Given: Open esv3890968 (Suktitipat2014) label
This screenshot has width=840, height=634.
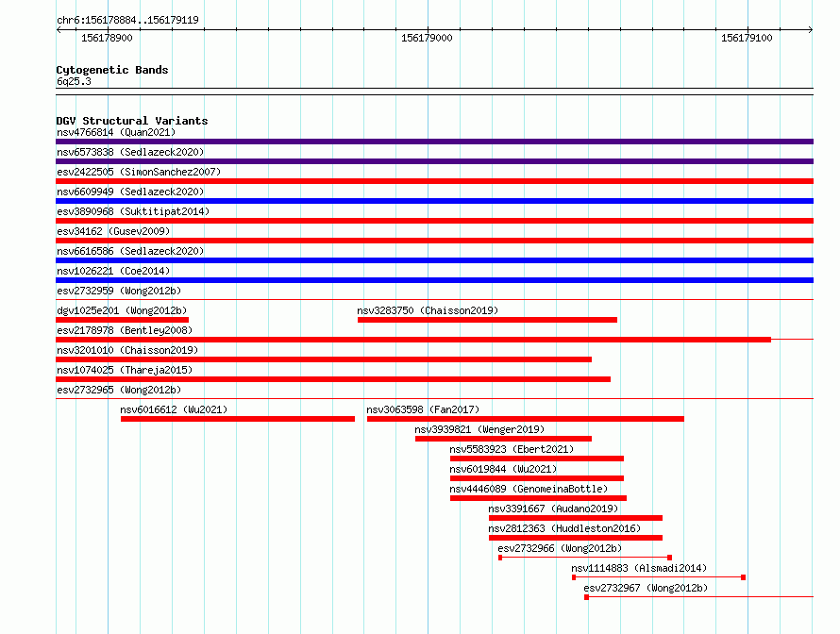Looking at the screenshot, I should pos(133,211).
